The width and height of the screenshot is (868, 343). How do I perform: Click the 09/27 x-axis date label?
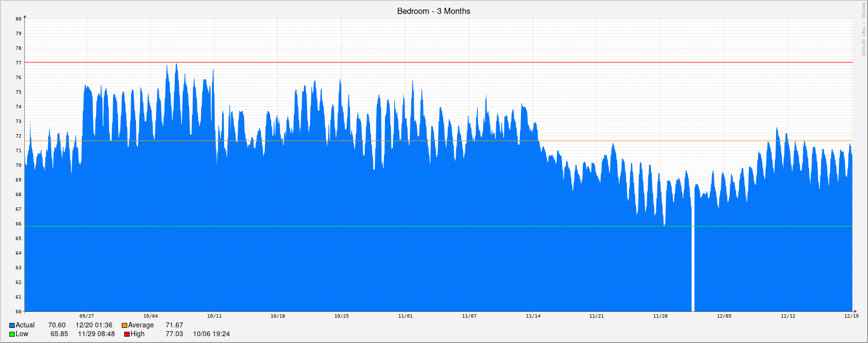coord(87,316)
